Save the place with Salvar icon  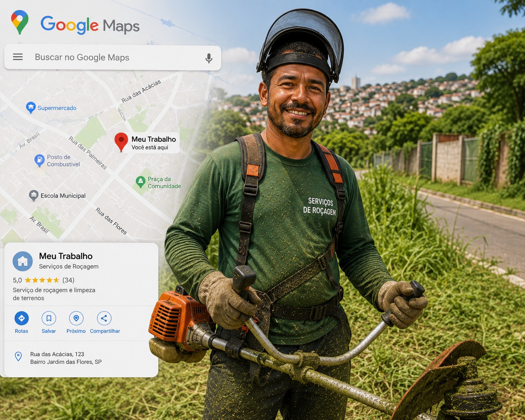[49, 318]
